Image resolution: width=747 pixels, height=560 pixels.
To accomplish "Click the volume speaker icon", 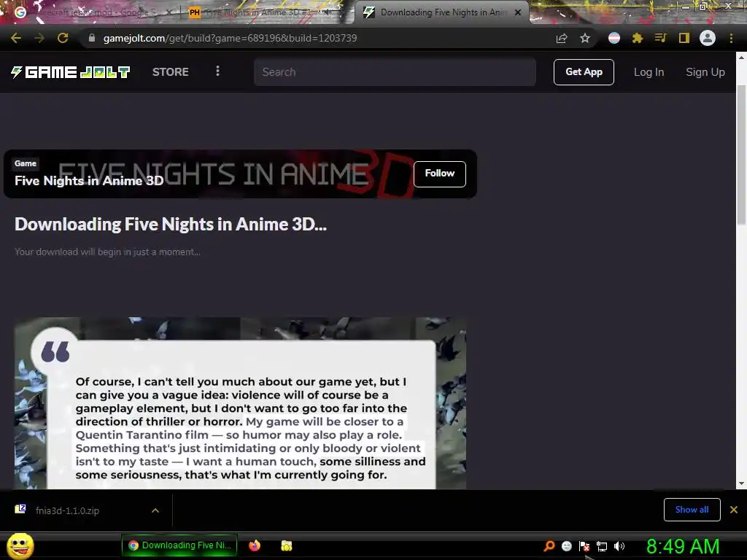I will pyautogui.click(x=619, y=546).
